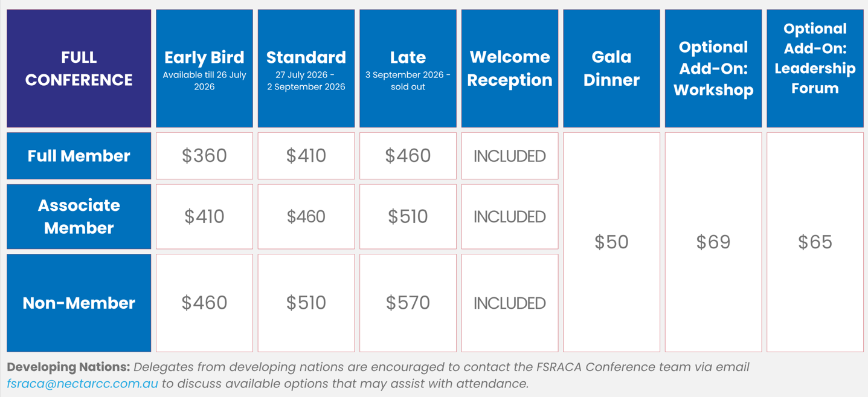Click the $360 Full Member Early Bird price
Image resolution: width=868 pixels, height=397 pixels.
pyautogui.click(x=204, y=156)
